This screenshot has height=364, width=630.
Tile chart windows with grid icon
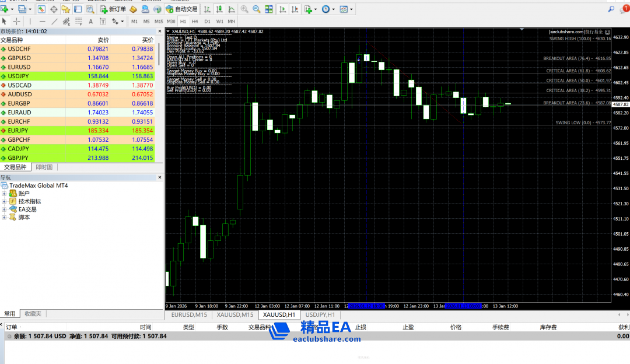click(x=269, y=9)
